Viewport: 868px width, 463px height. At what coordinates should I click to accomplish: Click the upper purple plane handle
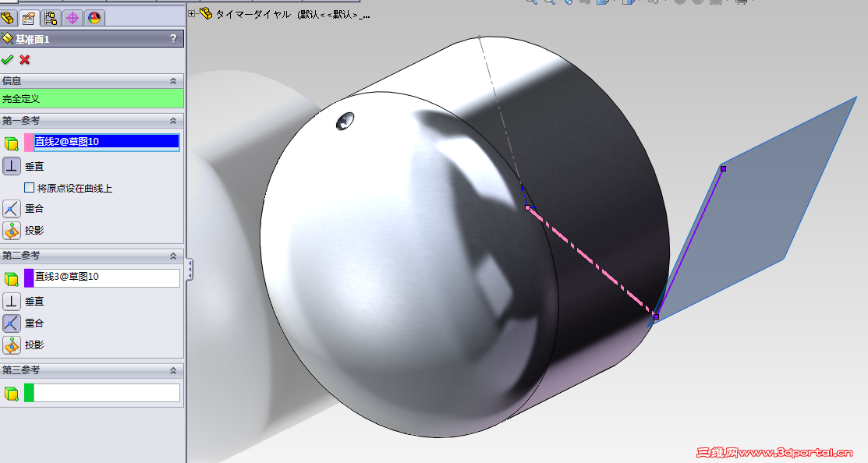[x=723, y=168]
